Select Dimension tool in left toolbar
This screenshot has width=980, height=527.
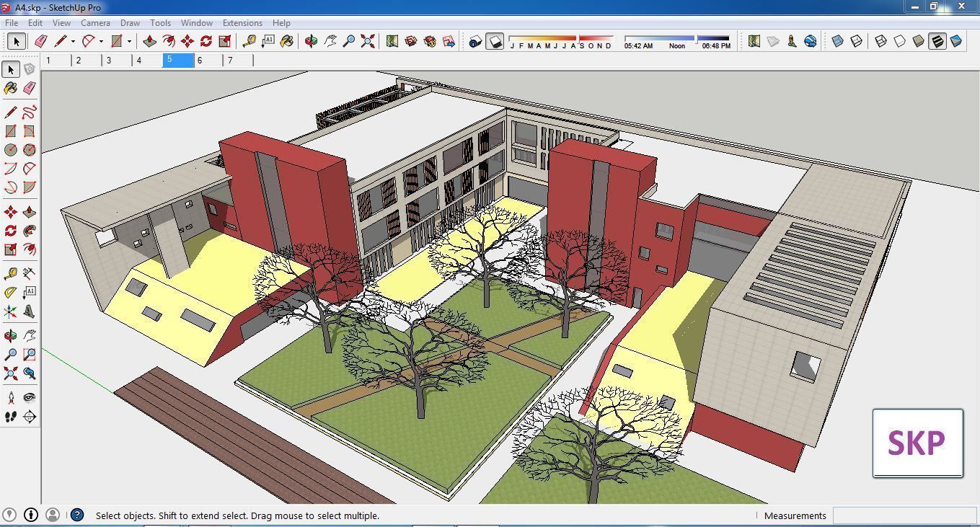[29, 273]
